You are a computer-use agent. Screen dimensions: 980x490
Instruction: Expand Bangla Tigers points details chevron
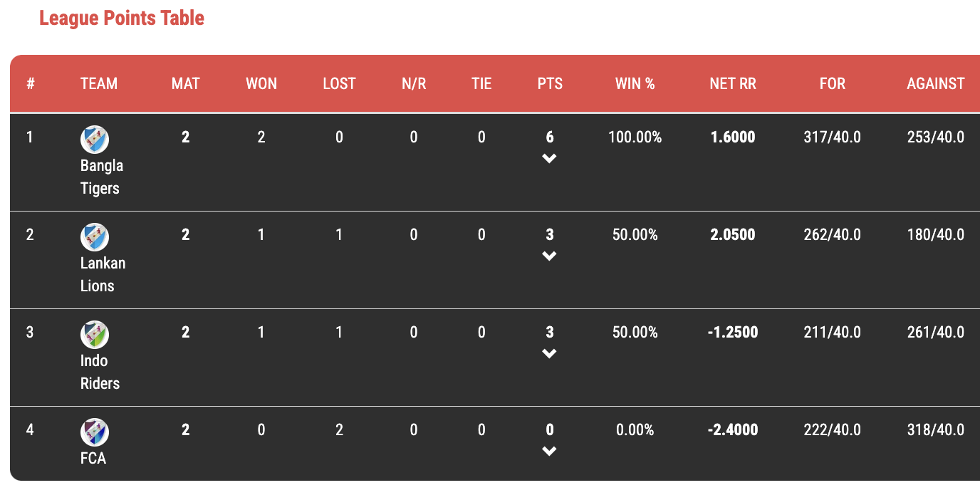(x=549, y=159)
